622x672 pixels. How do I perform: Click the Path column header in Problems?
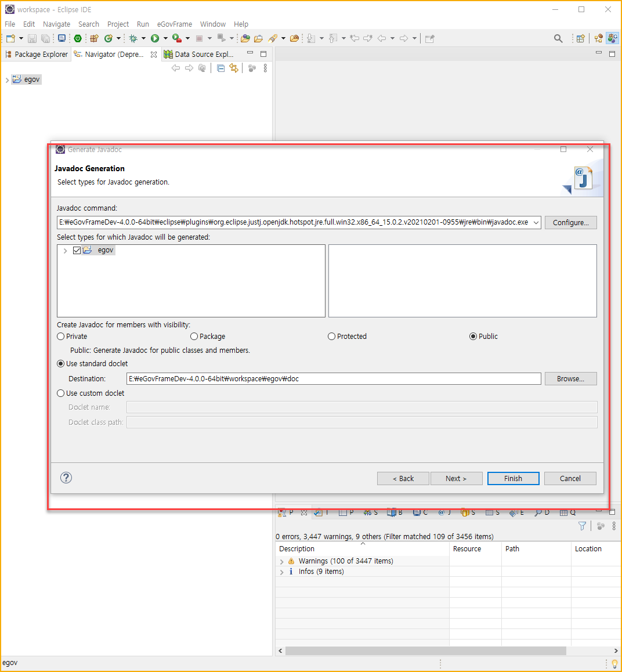(x=536, y=548)
